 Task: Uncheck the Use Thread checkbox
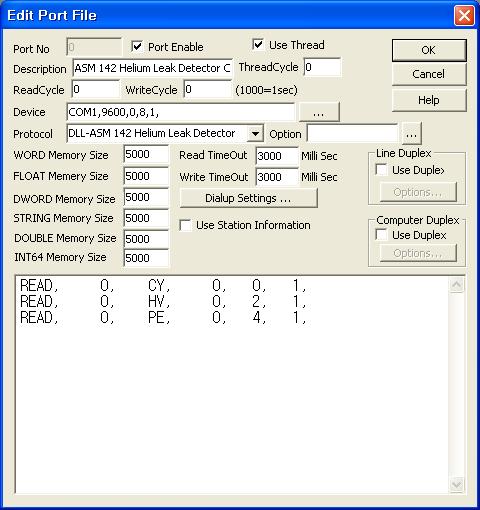click(258, 45)
